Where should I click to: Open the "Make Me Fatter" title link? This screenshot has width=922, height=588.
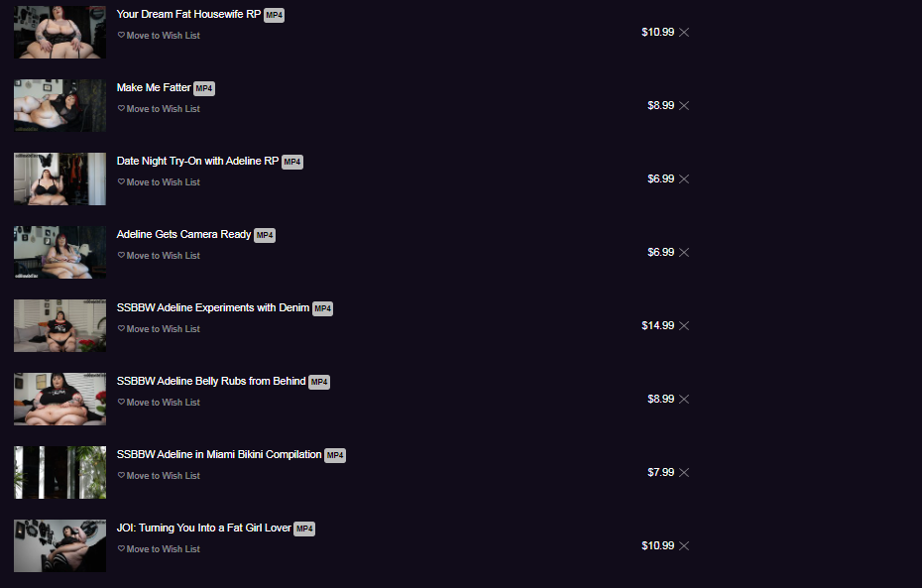(x=154, y=87)
